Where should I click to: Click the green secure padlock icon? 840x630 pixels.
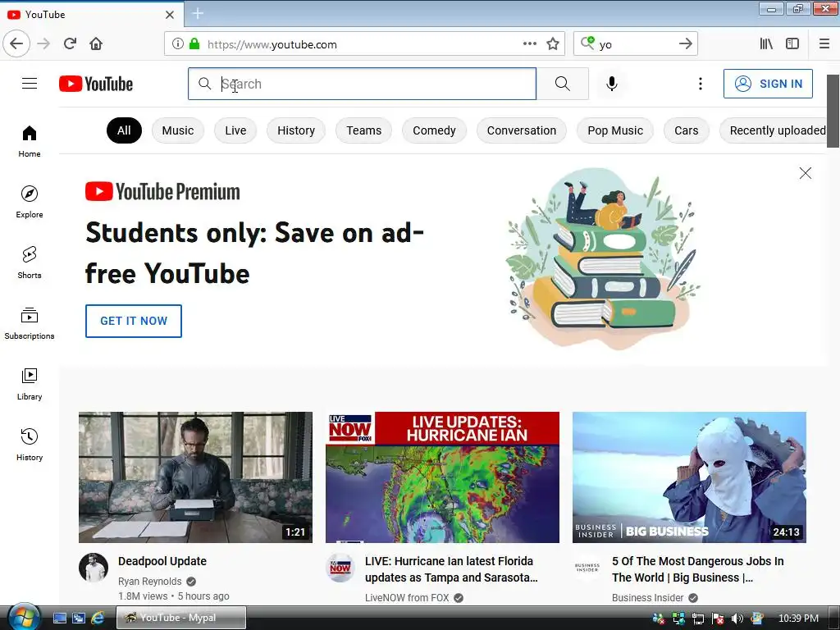pyautogui.click(x=194, y=44)
